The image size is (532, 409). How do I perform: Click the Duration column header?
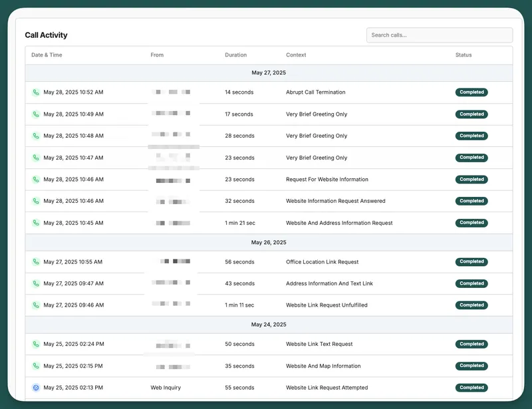tap(236, 55)
